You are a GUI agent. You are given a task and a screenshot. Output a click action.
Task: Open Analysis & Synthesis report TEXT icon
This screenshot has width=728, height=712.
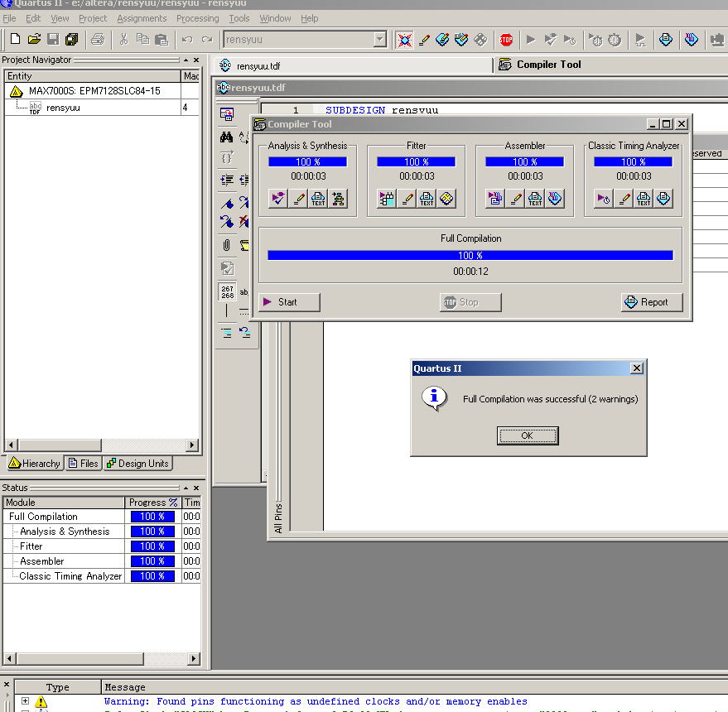(x=318, y=199)
